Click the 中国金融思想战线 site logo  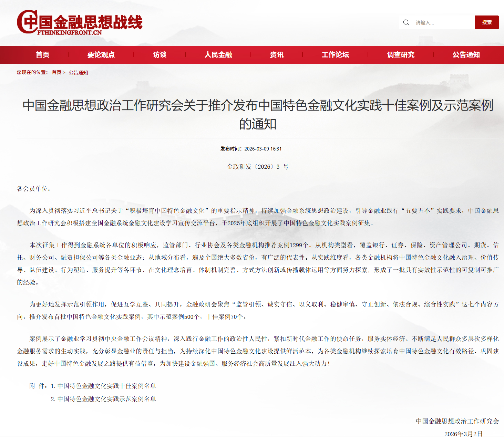click(80, 22)
